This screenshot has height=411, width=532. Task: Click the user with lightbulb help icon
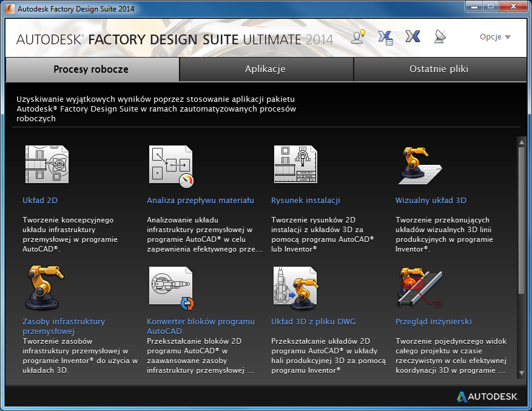click(x=359, y=36)
